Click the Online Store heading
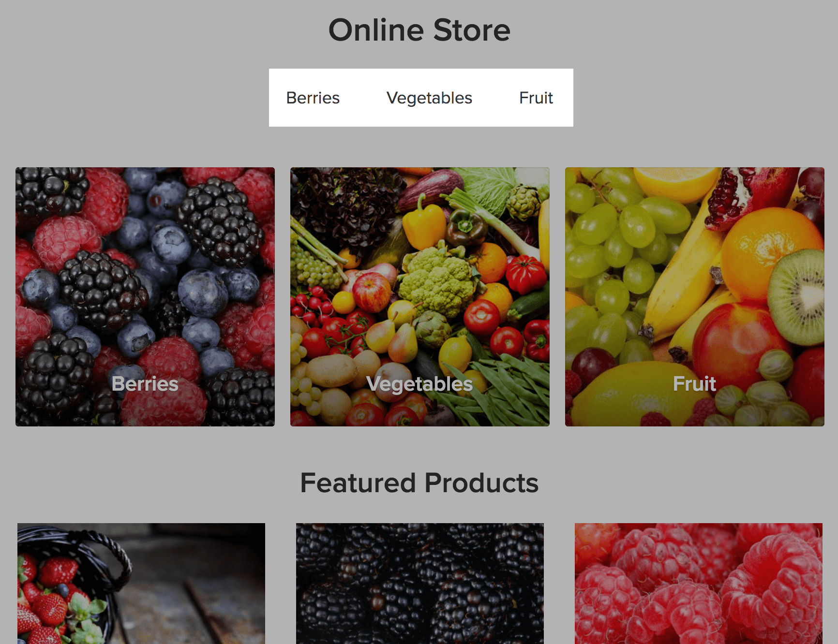The image size is (838, 644). tap(419, 30)
